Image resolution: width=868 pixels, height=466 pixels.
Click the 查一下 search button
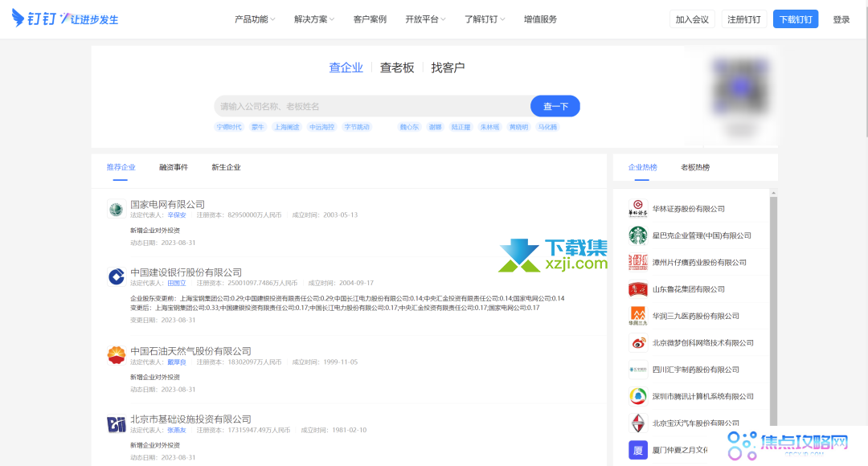[555, 106]
